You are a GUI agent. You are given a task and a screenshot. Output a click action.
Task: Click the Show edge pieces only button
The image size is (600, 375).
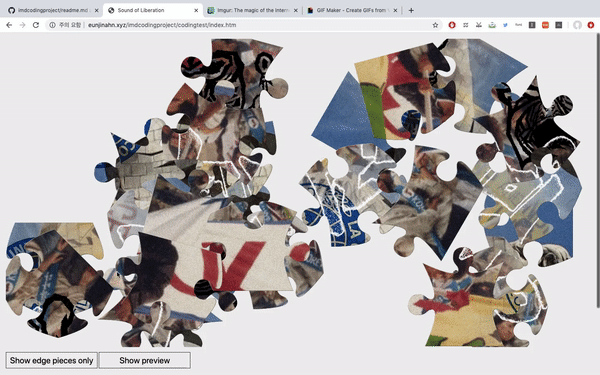point(52,360)
